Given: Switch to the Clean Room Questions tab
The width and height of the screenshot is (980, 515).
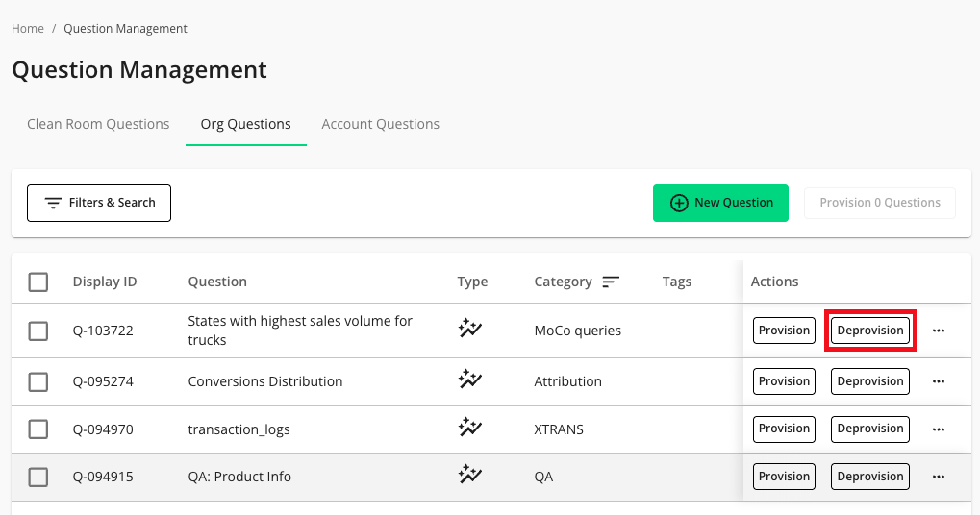Looking at the screenshot, I should coord(98,124).
